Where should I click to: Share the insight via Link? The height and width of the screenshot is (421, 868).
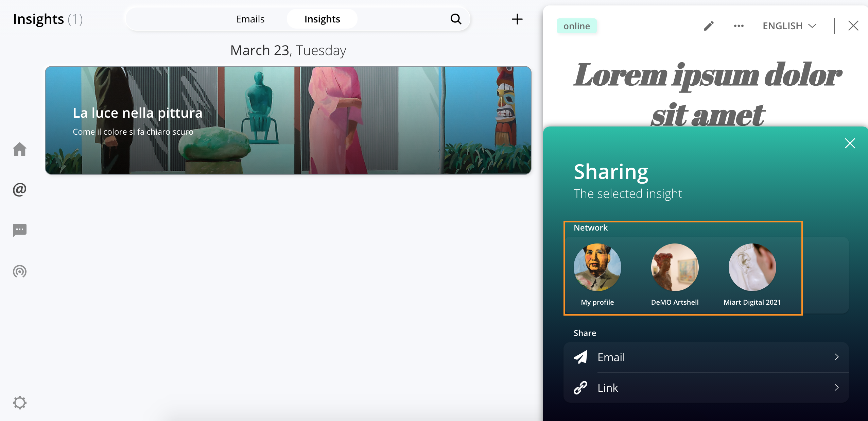click(x=706, y=388)
